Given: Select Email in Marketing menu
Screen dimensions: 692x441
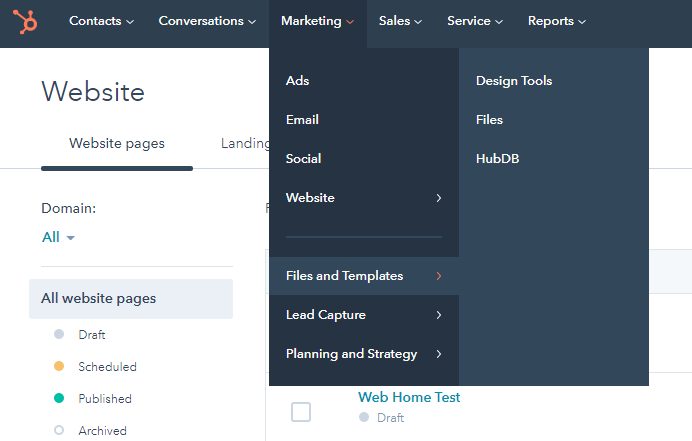Looking at the screenshot, I should point(364,120).
